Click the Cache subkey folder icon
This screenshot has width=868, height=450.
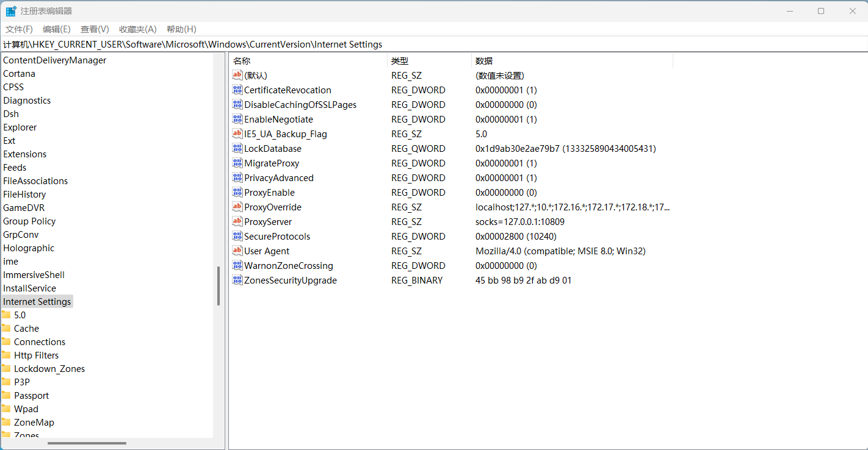coord(6,328)
